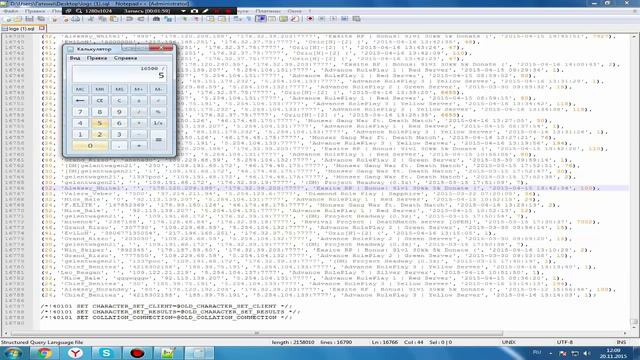
Task: Click the M- button in Calculator
Action: pos(158,89)
